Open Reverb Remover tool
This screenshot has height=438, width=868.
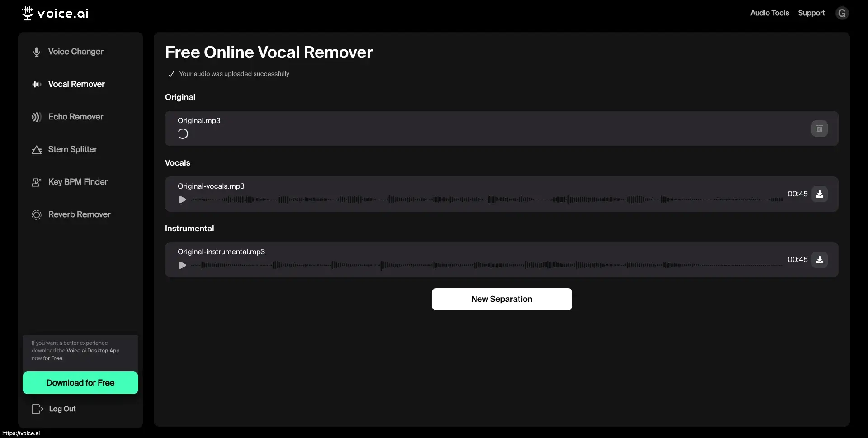[x=79, y=214]
